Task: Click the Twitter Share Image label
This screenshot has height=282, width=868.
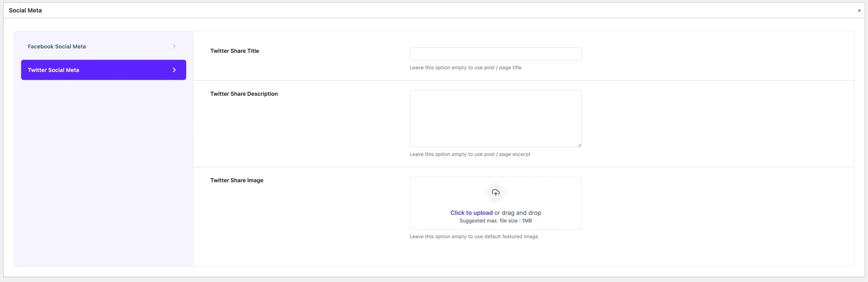Action: click(x=237, y=180)
